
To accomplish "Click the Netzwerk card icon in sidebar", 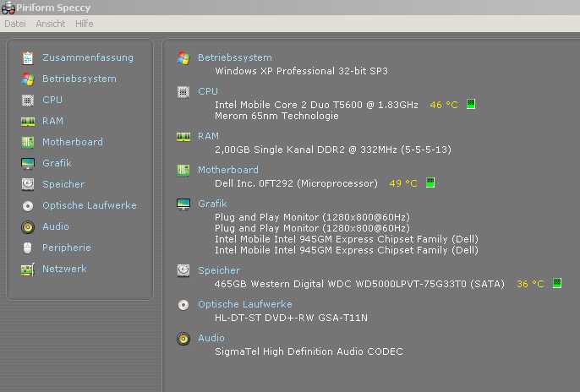I will click(28, 269).
